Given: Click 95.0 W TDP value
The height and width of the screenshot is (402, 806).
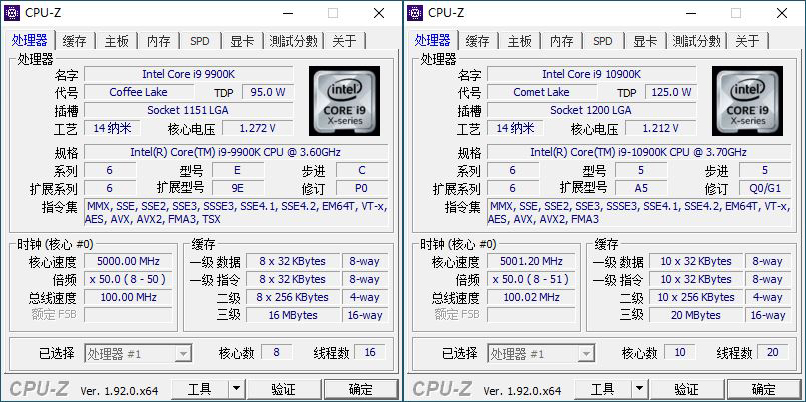Looking at the screenshot, I should [x=268, y=92].
